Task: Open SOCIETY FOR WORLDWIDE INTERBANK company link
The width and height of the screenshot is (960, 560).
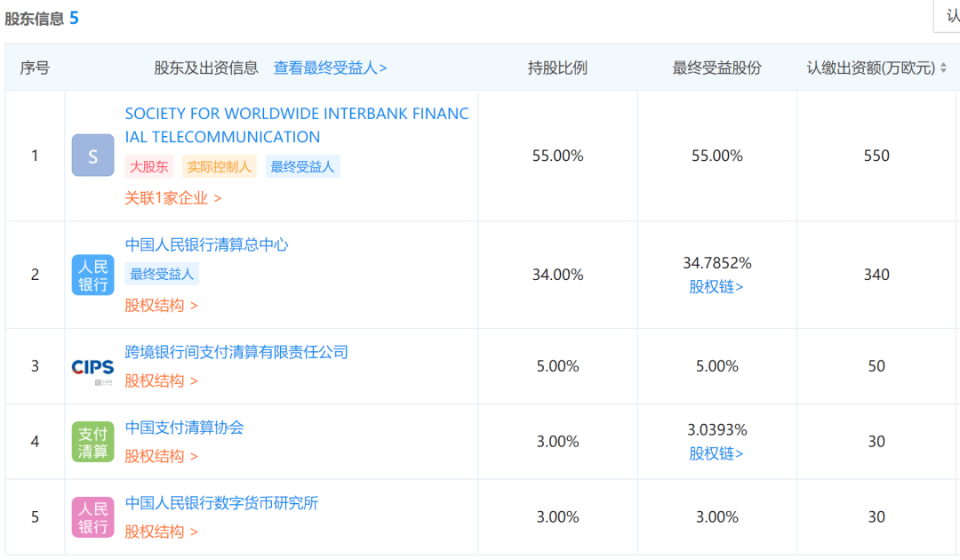Action: point(297,124)
